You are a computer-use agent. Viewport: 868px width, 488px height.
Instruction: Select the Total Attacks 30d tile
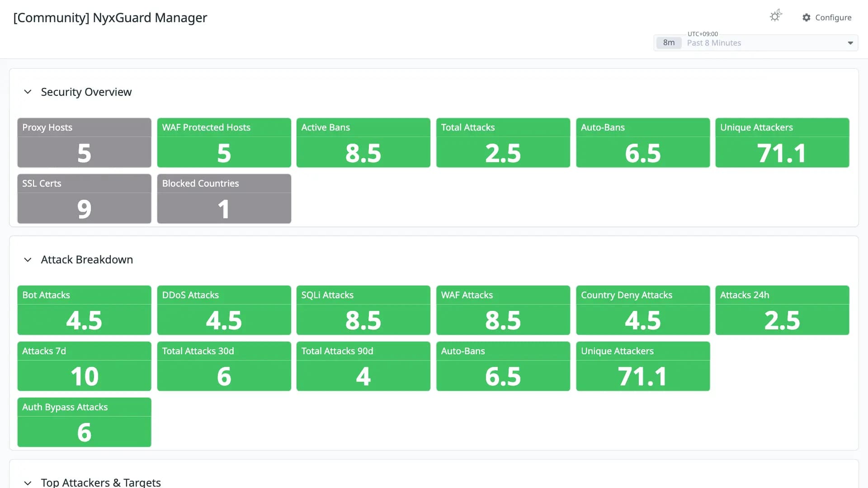224,366
